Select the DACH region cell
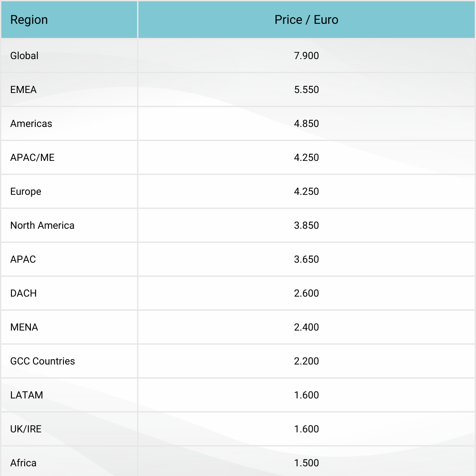Image resolution: width=476 pixels, height=476 pixels. pyautogui.click(x=24, y=294)
